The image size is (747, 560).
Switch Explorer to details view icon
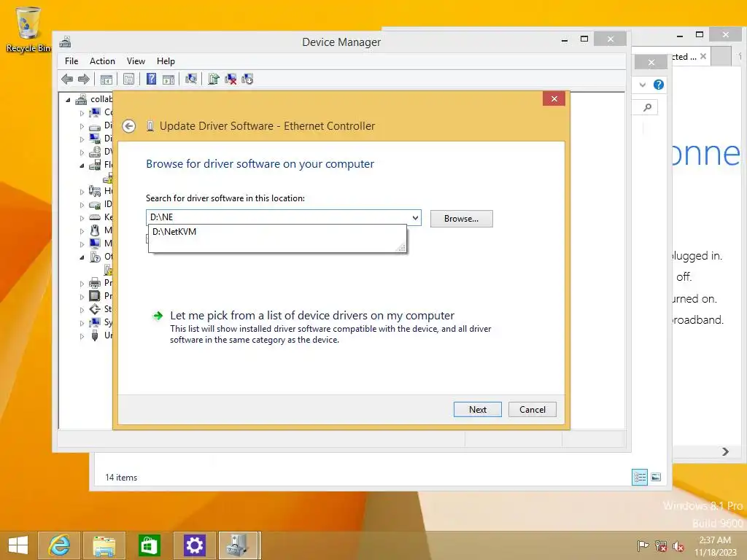pyautogui.click(x=640, y=477)
